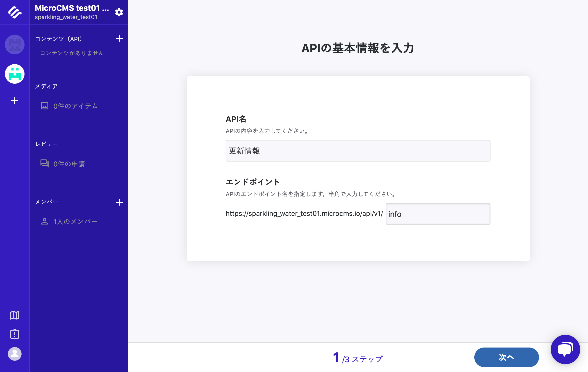Click the roadmap map icon in the sidebar

click(x=14, y=315)
